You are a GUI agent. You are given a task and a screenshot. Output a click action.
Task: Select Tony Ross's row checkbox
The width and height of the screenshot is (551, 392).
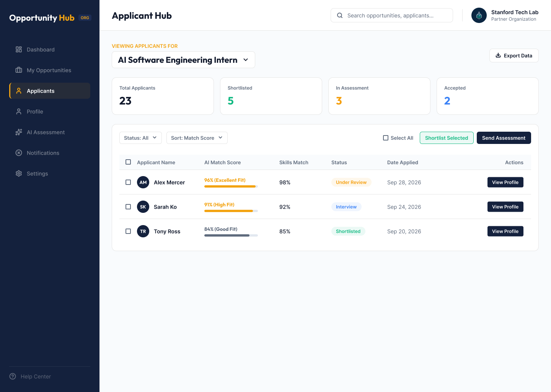pos(128,231)
